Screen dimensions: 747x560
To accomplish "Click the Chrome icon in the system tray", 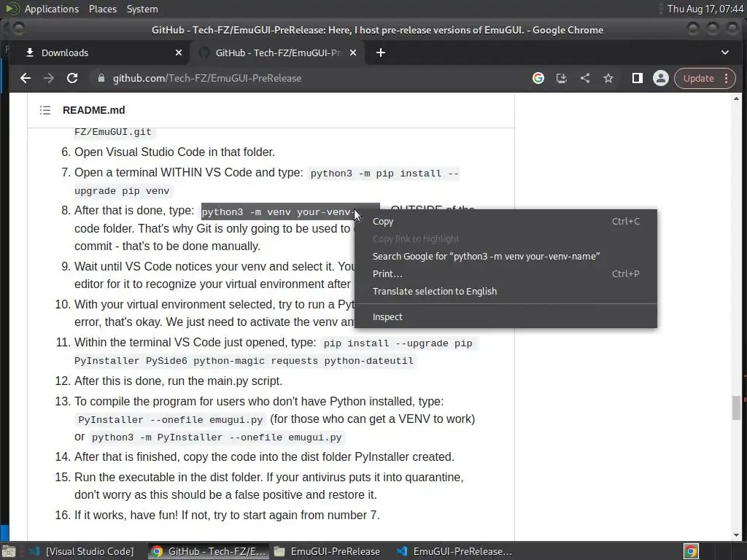I will click(x=691, y=551).
